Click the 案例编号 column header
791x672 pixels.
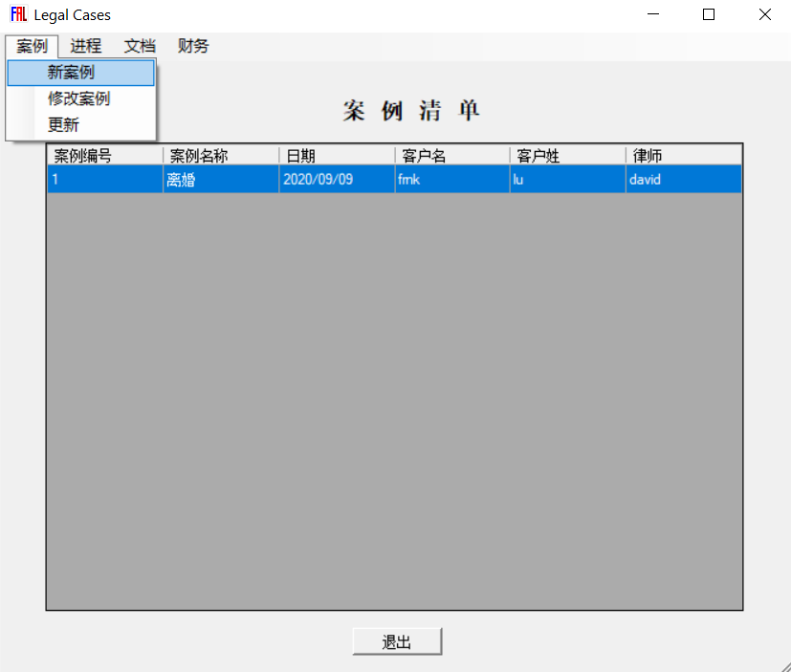point(104,156)
